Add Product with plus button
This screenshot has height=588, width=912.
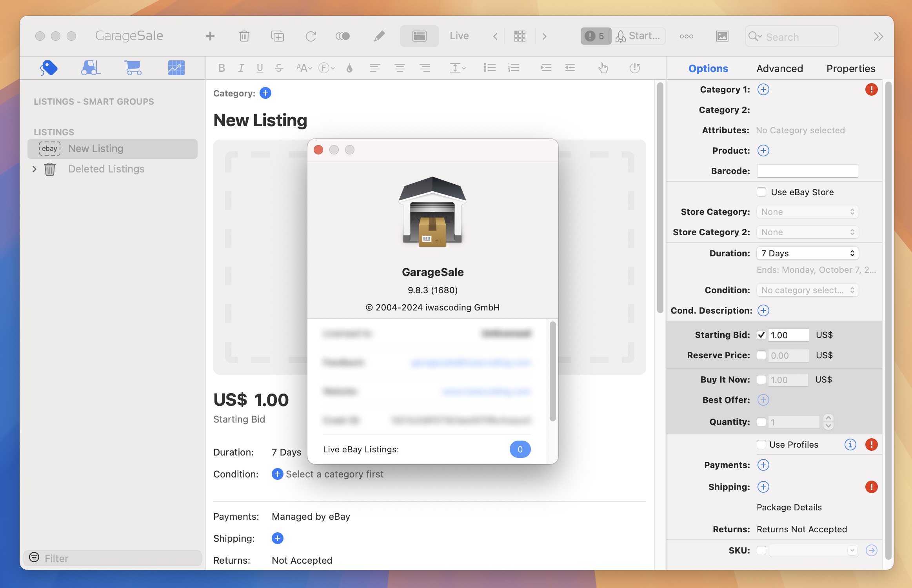763,151
